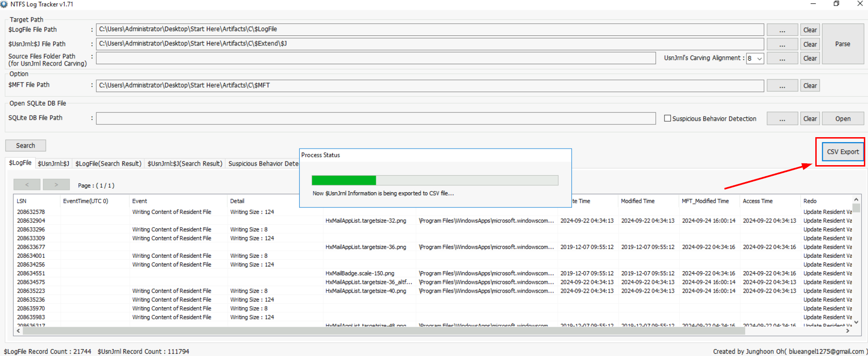Click the $MFT File Path input field
This screenshot has height=356, width=868.
(x=430, y=86)
